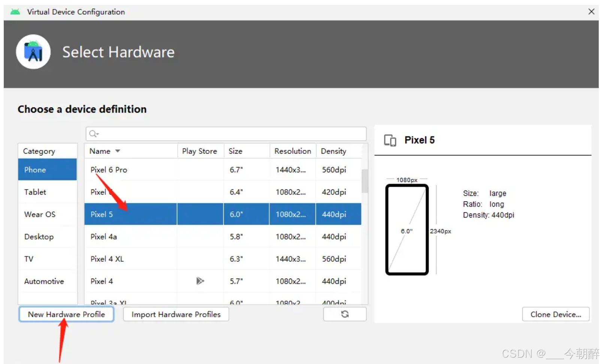Select the Desktop category
Screen dimensions: 601x364
tap(48, 236)
